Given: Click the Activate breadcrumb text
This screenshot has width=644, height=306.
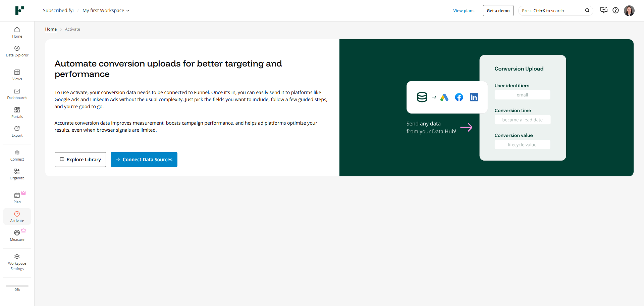Looking at the screenshot, I should point(72,29).
